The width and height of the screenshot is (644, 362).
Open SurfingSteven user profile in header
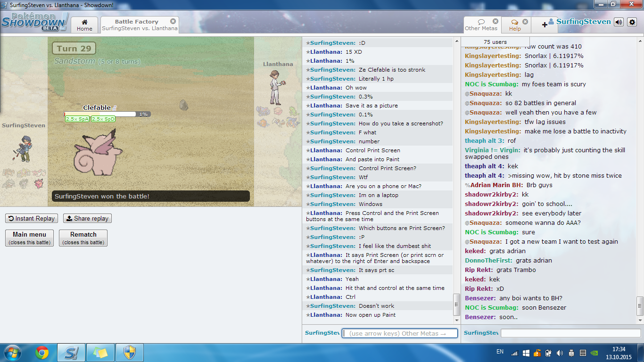click(579, 22)
